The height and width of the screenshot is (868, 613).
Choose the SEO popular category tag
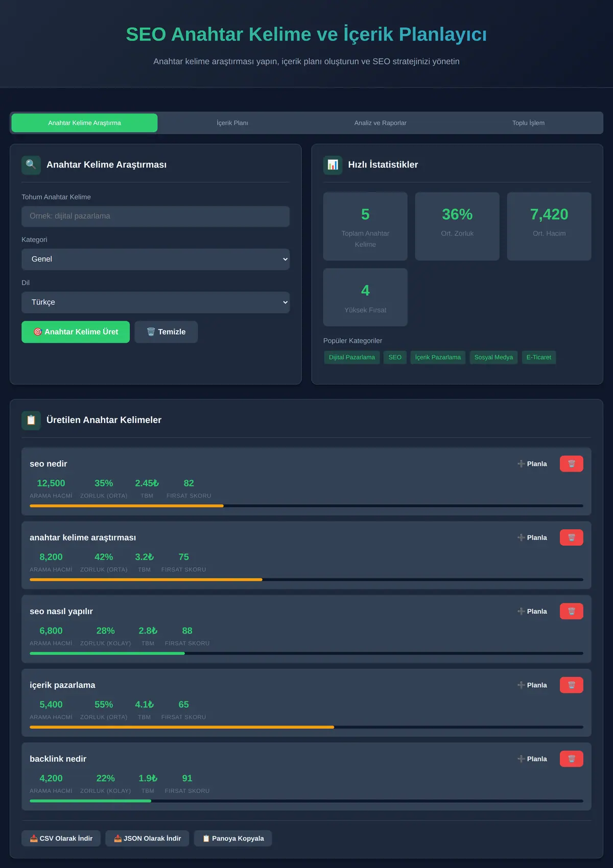point(395,357)
